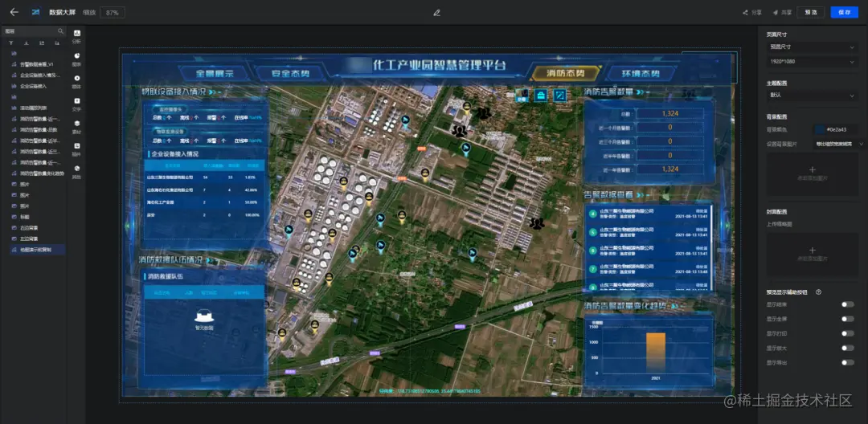Open the background image scaling dropdown

[x=838, y=144]
